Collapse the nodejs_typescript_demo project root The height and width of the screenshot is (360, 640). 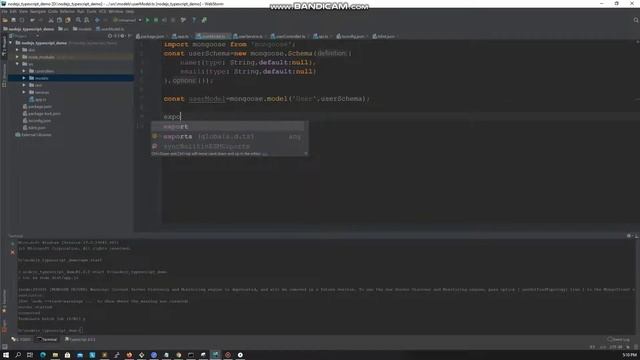11,43
